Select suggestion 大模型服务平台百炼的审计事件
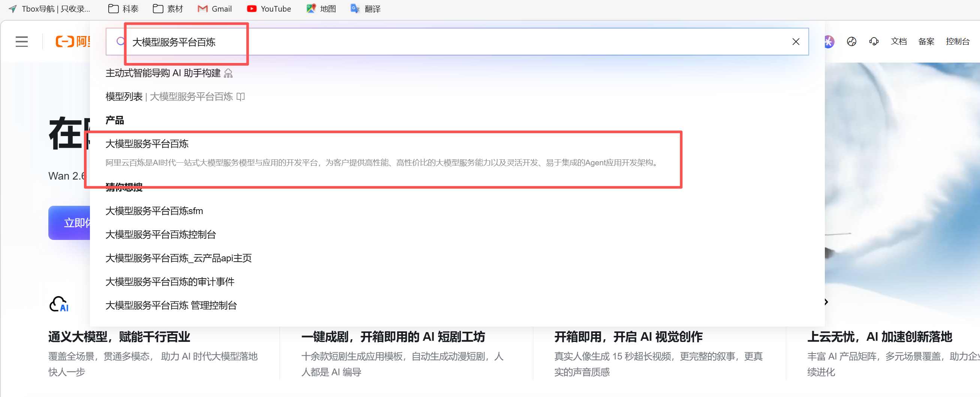980x397 pixels. tap(170, 282)
